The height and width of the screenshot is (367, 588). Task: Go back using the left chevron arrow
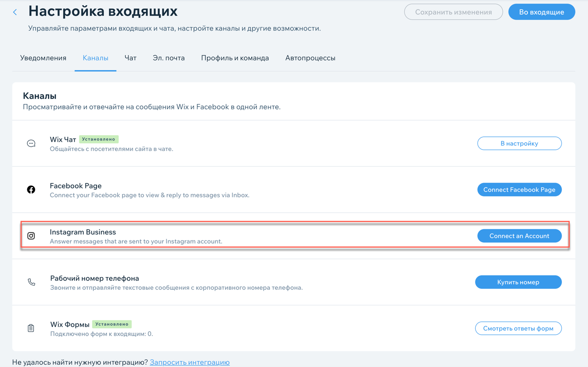point(15,12)
